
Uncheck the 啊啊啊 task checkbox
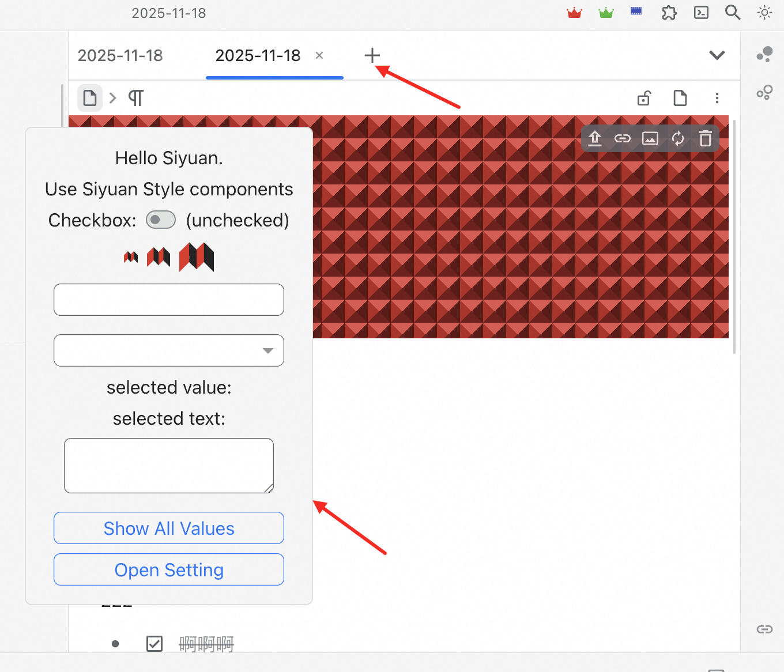[x=154, y=643]
